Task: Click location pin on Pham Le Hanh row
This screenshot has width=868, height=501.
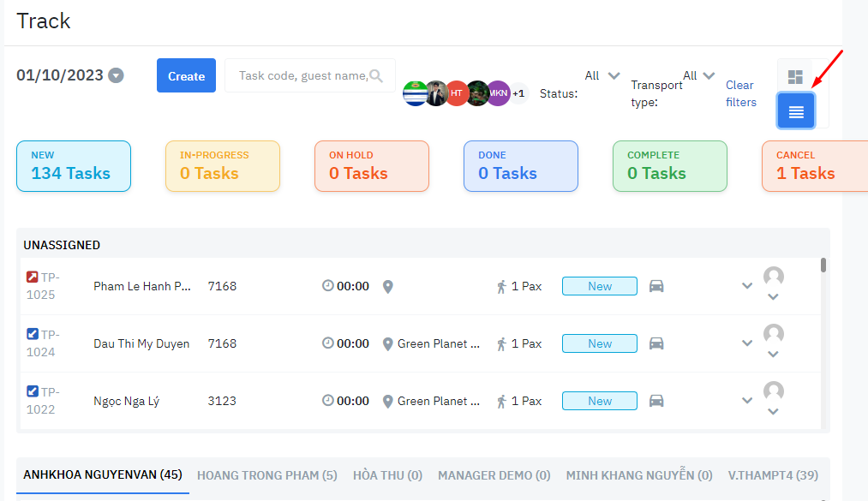Action: pyautogui.click(x=387, y=286)
